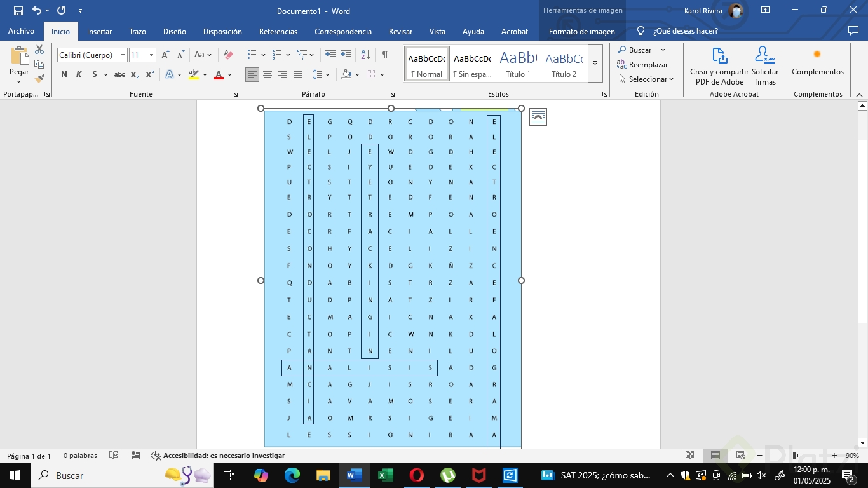Decrease font size with the smaller A

click(x=180, y=55)
